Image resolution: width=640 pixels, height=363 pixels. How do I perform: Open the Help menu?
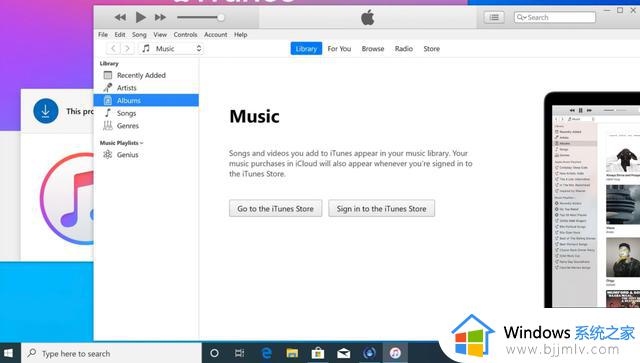click(240, 35)
